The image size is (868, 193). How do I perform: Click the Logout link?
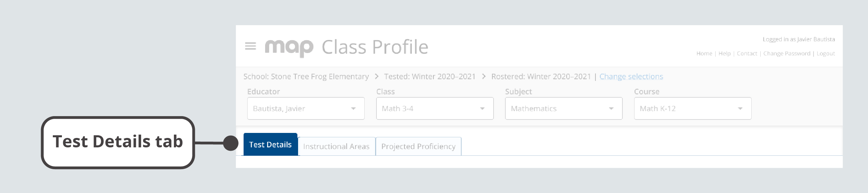(x=825, y=53)
